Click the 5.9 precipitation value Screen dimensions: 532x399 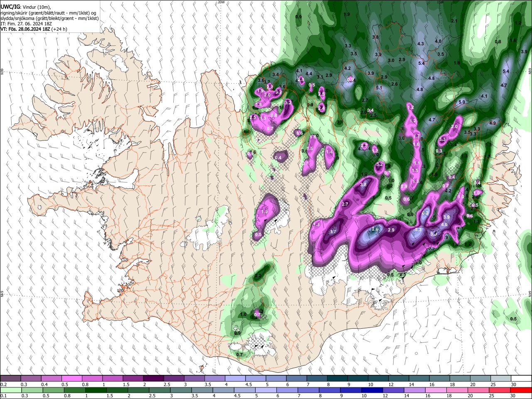[x=461, y=102]
